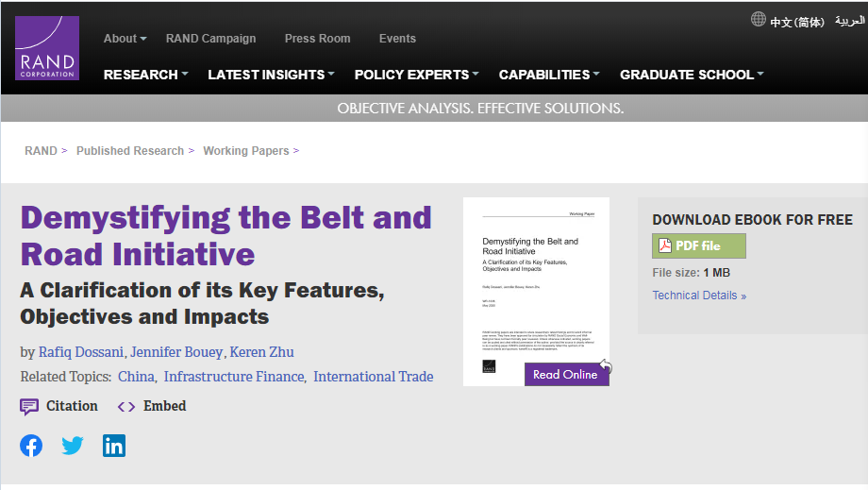Click the Citation speech-bubble icon
Image resolution: width=868 pixels, height=490 pixels.
tap(30, 407)
